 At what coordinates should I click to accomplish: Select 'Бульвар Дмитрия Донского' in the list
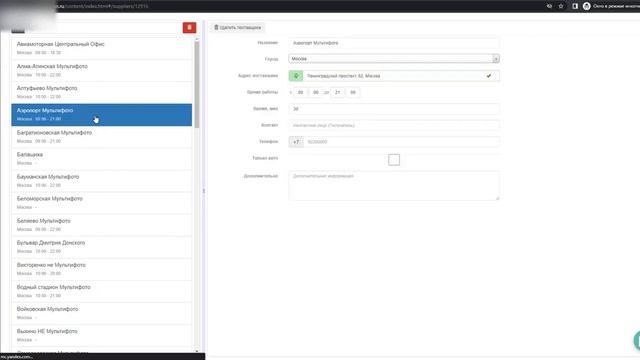(102, 247)
